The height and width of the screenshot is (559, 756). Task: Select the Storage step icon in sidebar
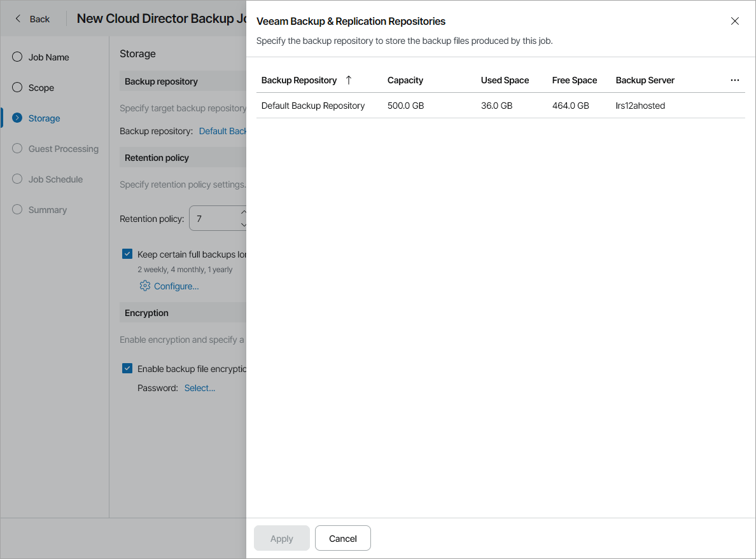tap(17, 118)
